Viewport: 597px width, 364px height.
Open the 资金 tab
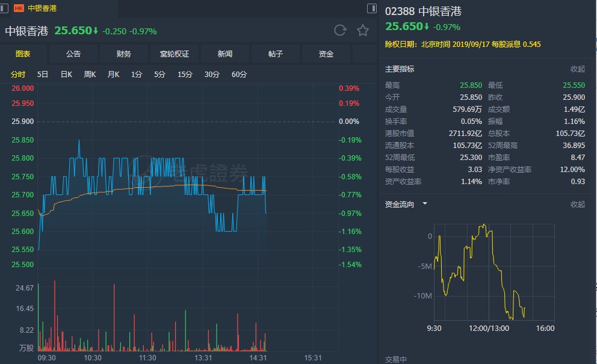(326, 54)
